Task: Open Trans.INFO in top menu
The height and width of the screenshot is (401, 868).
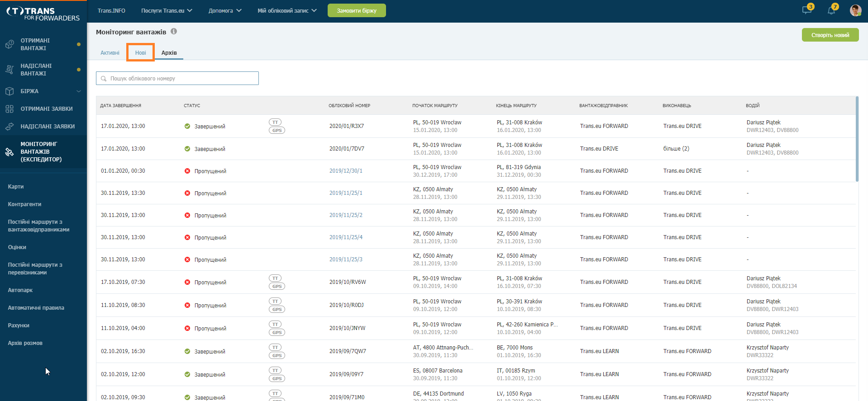Action: click(111, 10)
